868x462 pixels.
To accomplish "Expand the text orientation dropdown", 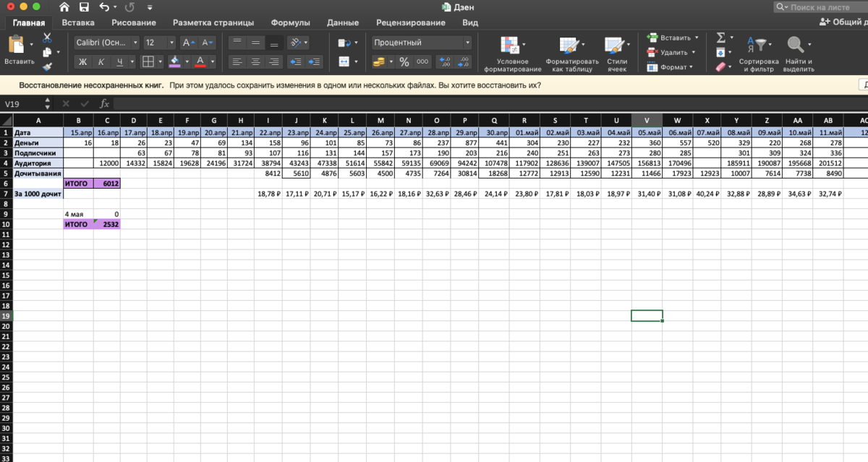I will (x=306, y=43).
